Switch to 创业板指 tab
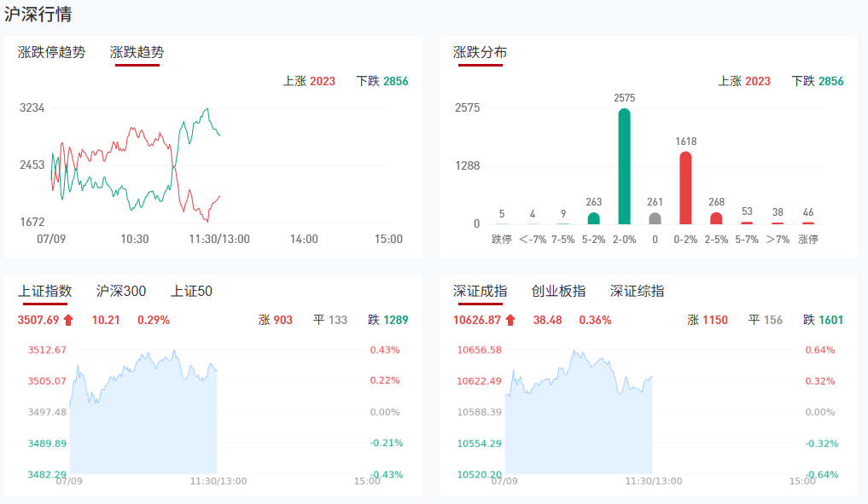Image resolution: width=868 pixels, height=504 pixels. click(x=558, y=291)
